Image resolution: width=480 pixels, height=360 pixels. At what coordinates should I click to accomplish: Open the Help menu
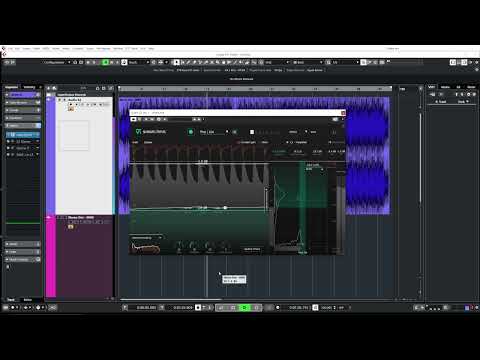[x=151, y=49]
